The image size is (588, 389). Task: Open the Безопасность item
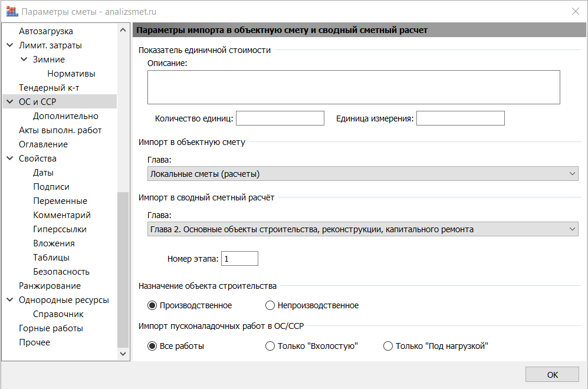(x=61, y=272)
